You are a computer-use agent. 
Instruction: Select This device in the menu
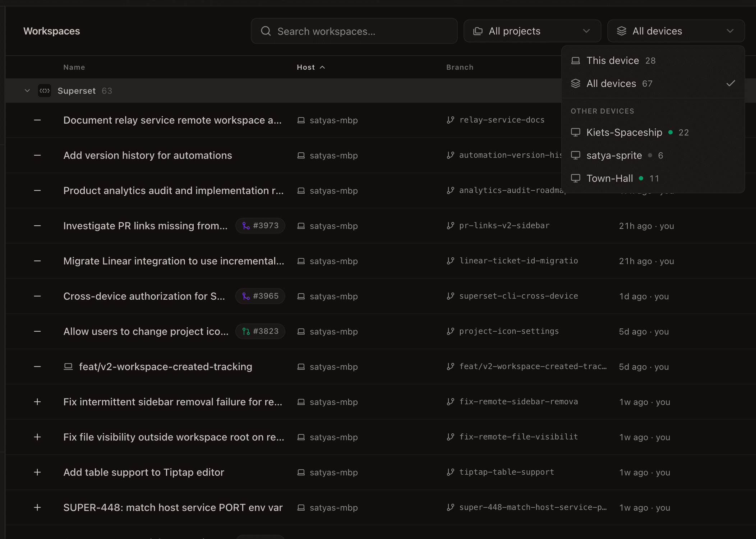click(653, 61)
